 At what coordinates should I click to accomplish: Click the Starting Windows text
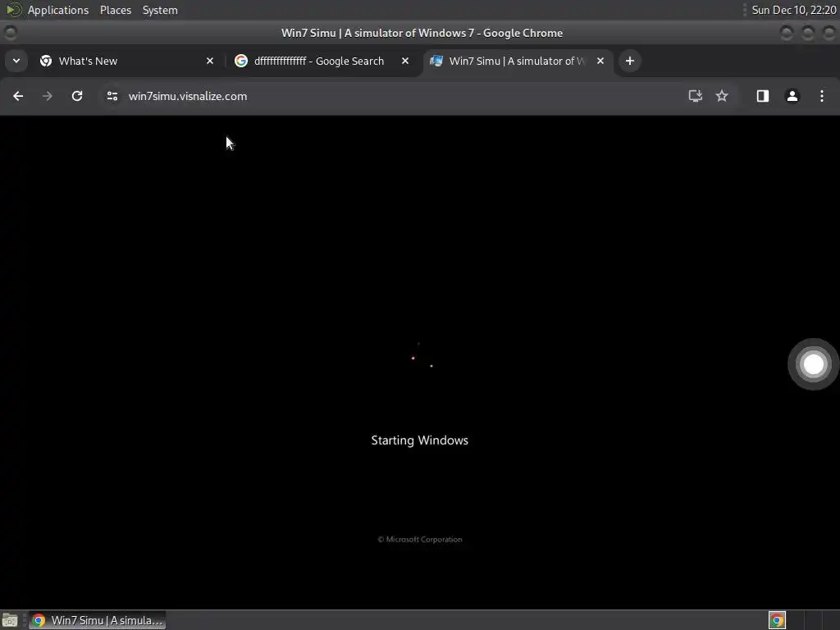[x=419, y=441]
